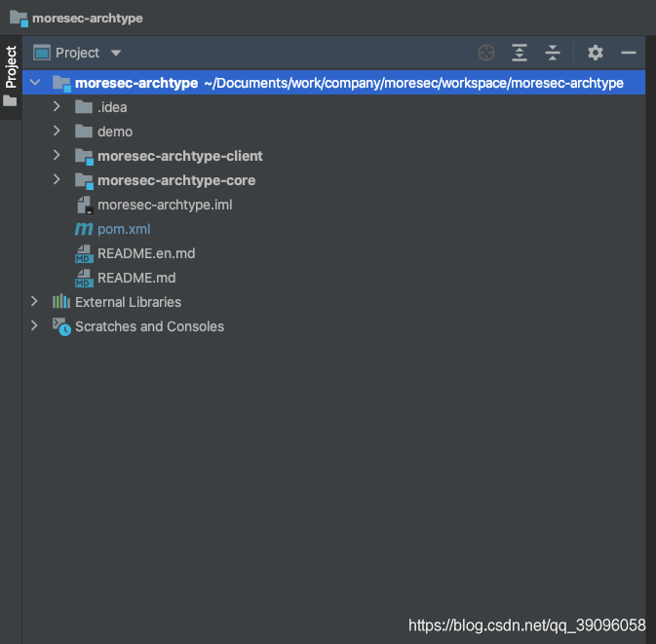This screenshot has height=644, width=656.
Task: Click Collapse All icon in Project toolbar
Action: pos(553,53)
